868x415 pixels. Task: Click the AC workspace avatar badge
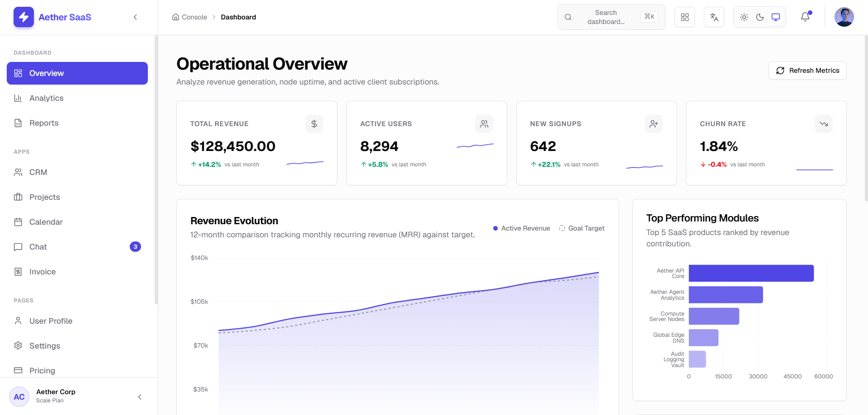(x=19, y=397)
